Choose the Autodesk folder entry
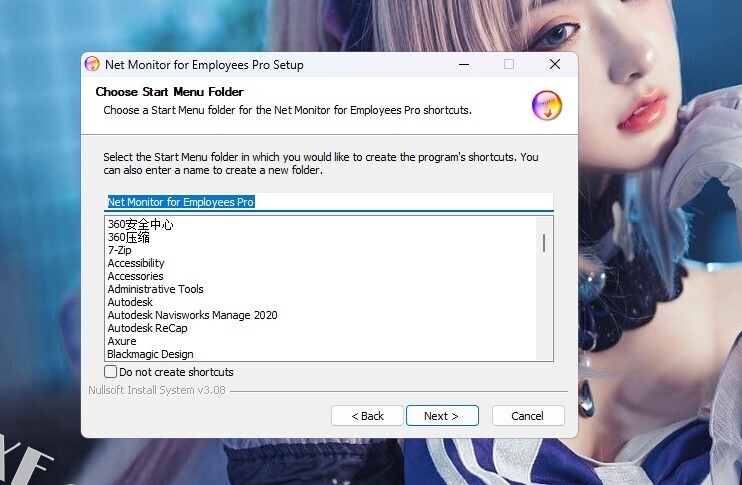The height and width of the screenshot is (485, 742). click(x=129, y=302)
